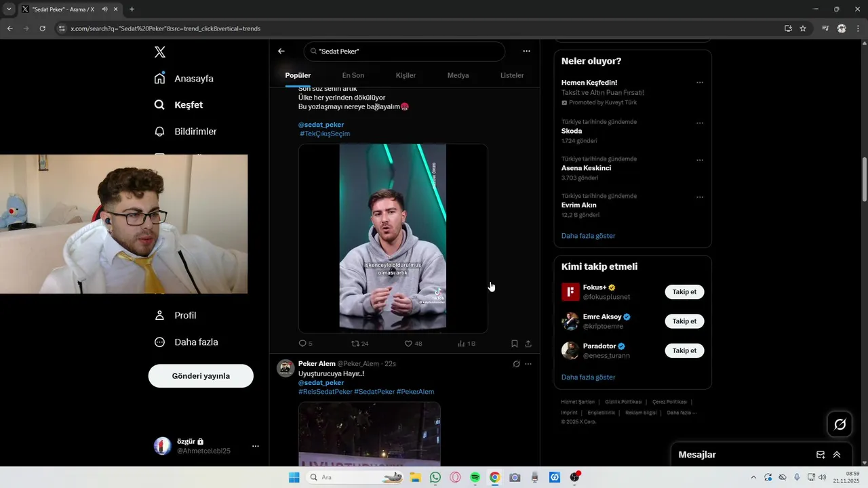The width and height of the screenshot is (868, 488).
Task: Repost the video post with 24 reposts
Action: (x=359, y=344)
